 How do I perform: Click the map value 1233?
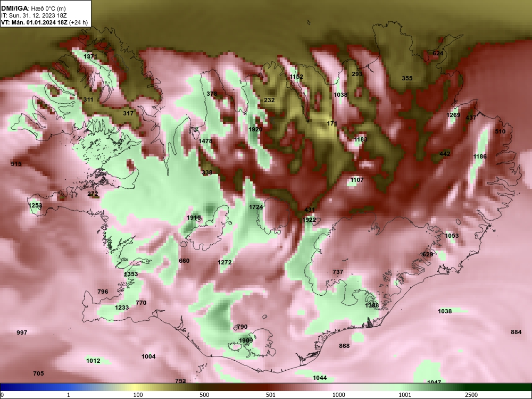coord(122,307)
